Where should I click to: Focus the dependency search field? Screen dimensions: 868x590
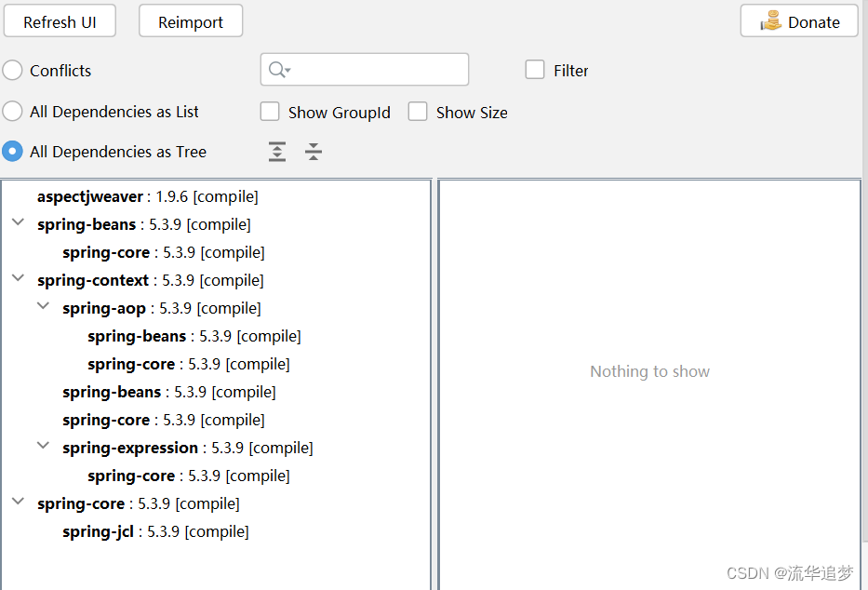point(365,70)
